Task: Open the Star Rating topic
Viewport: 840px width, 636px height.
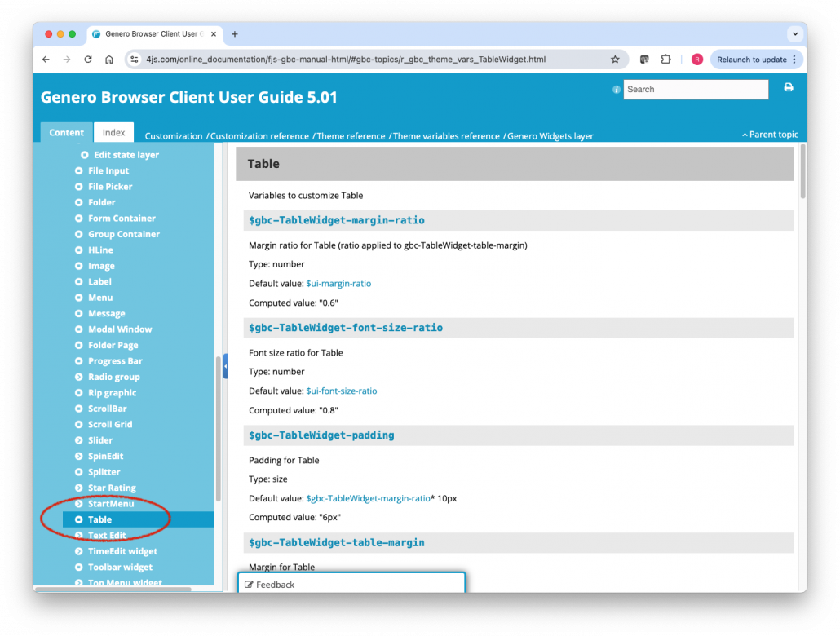Action: [x=112, y=488]
